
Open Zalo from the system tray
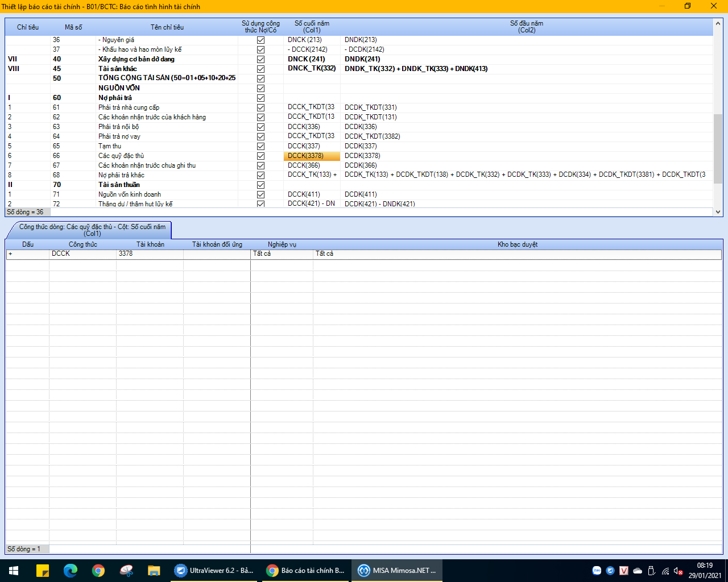pos(597,571)
